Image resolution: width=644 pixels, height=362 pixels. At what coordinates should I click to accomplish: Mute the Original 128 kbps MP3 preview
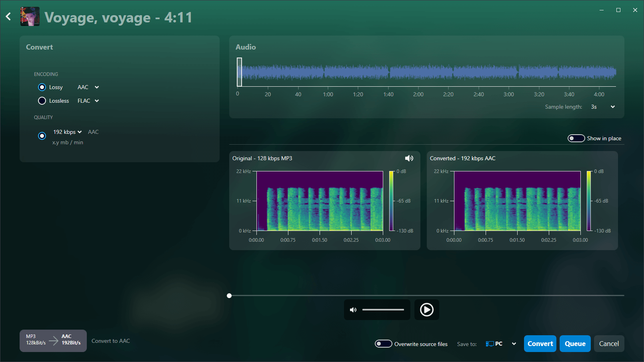[409, 158]
